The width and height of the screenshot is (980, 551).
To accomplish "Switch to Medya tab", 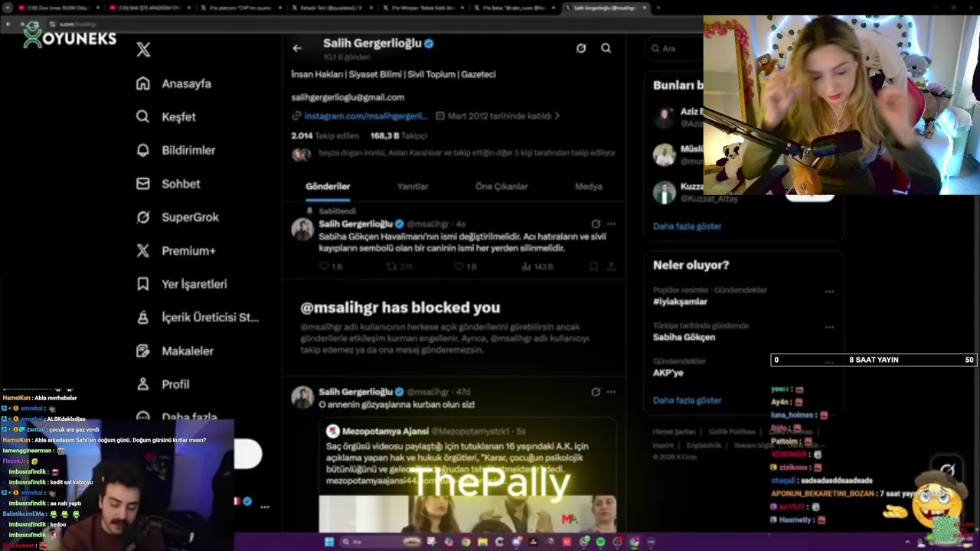I will (589, 186).
